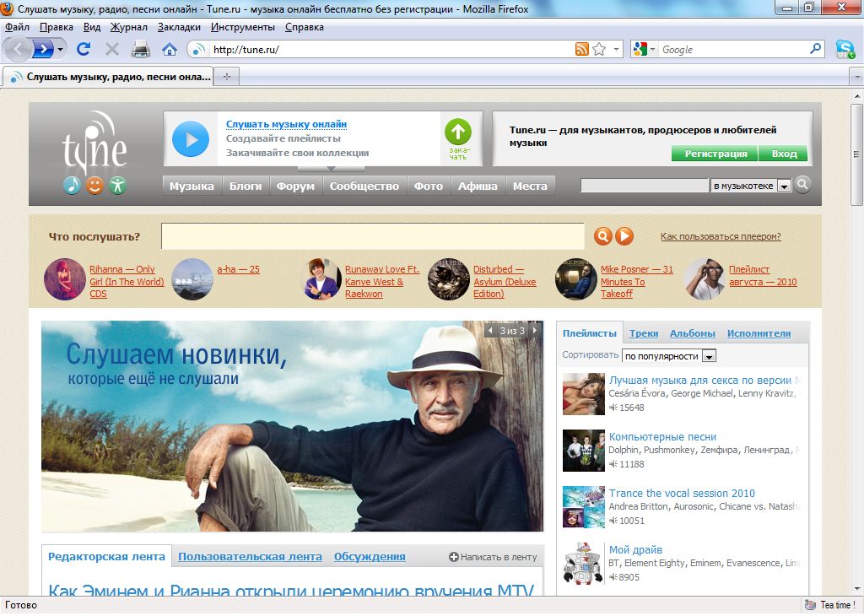The image size is (864, 616).
Task: Open the 'Как пользоваться плеером?' link
Action: click(721, 236)
